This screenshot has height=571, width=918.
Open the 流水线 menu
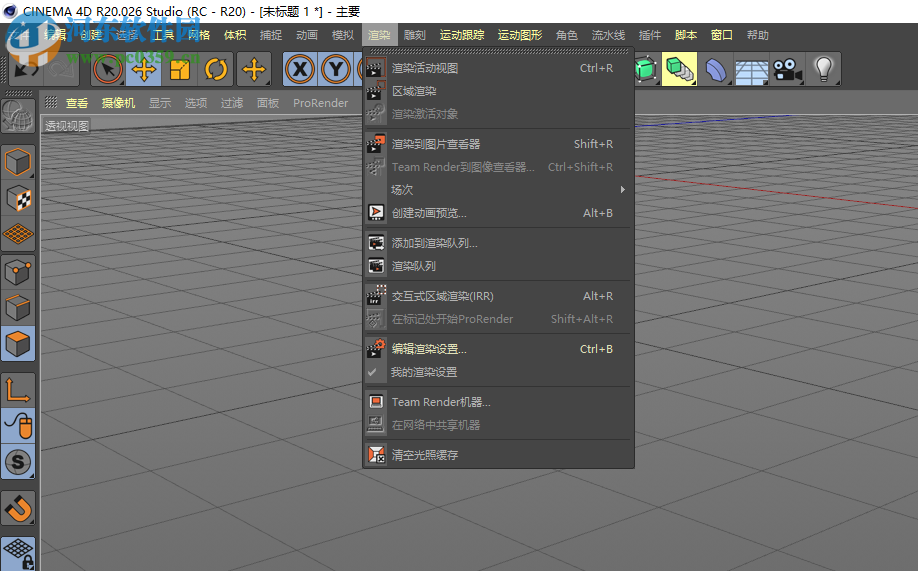pyautogui.click(x=608, y=35)
